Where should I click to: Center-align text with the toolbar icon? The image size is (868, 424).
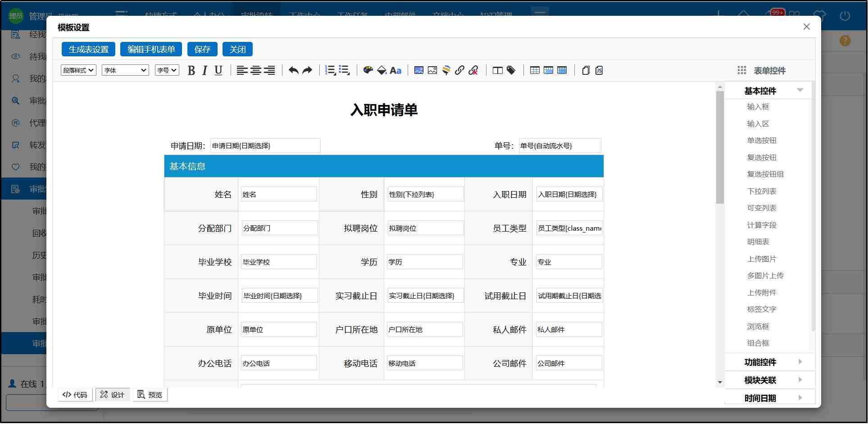[256, 70]
